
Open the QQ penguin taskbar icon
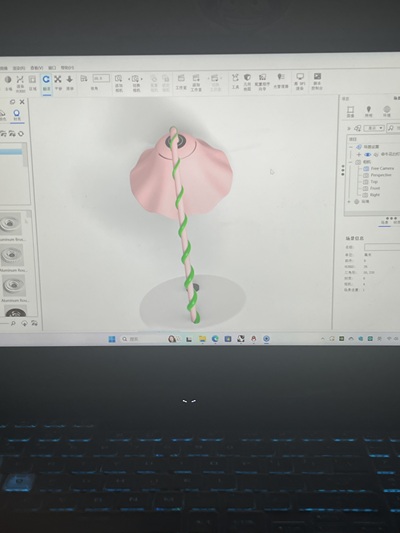tap(254, 339)
